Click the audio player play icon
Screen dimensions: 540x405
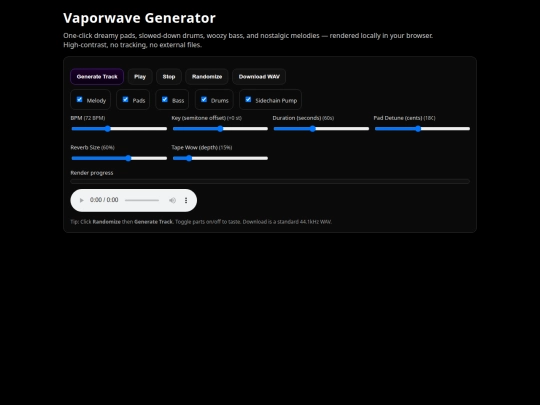coord(82,200)
